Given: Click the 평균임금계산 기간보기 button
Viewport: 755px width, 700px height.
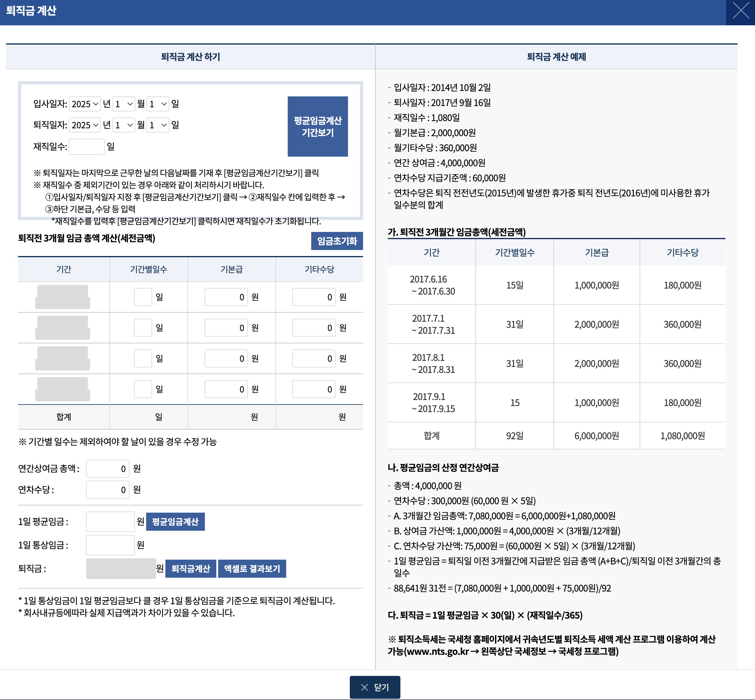Looking at the screenshot, I should 318,127.
